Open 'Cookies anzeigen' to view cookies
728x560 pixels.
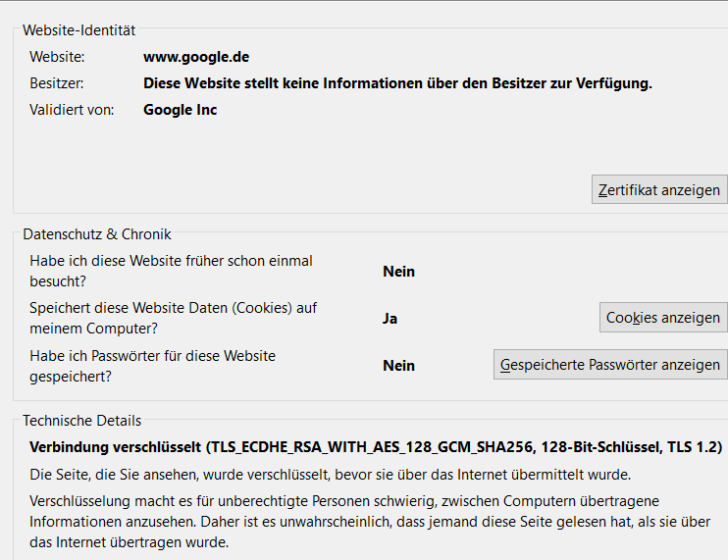tap(663, 318)
